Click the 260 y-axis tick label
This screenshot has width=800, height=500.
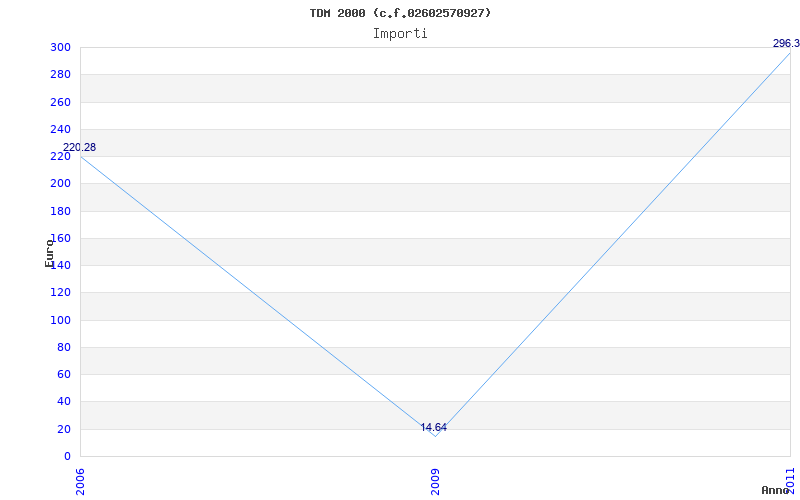click(x=60, y=103)
